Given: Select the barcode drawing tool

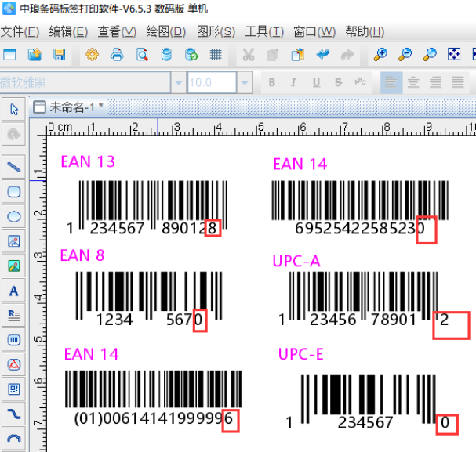Looking at the screenshot, I should coord(13,339).
